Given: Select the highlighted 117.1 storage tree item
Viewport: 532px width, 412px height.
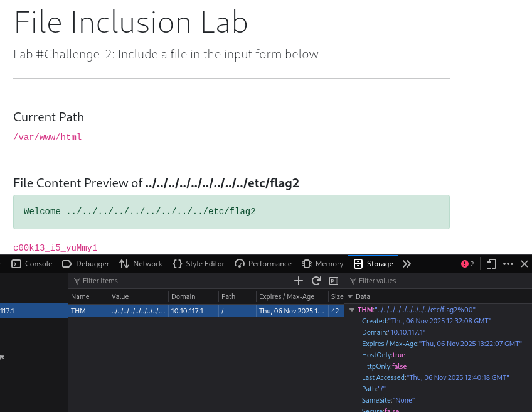Looking at the screenshot, I should tap(34, 311).
